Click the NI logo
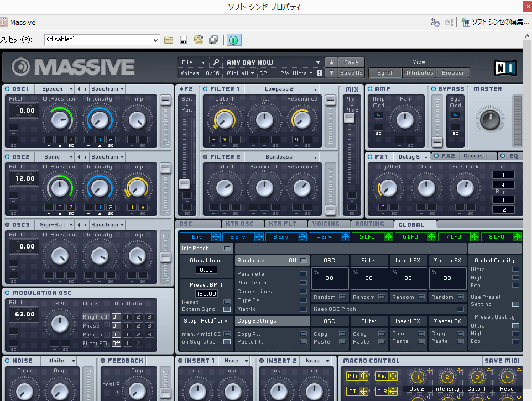The height and width of the screenshot is (401, 532). [505, 68]
